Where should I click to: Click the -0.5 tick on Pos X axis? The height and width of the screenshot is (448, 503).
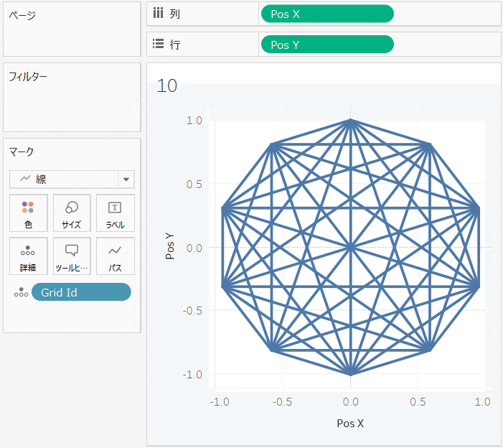pos(282,402)
